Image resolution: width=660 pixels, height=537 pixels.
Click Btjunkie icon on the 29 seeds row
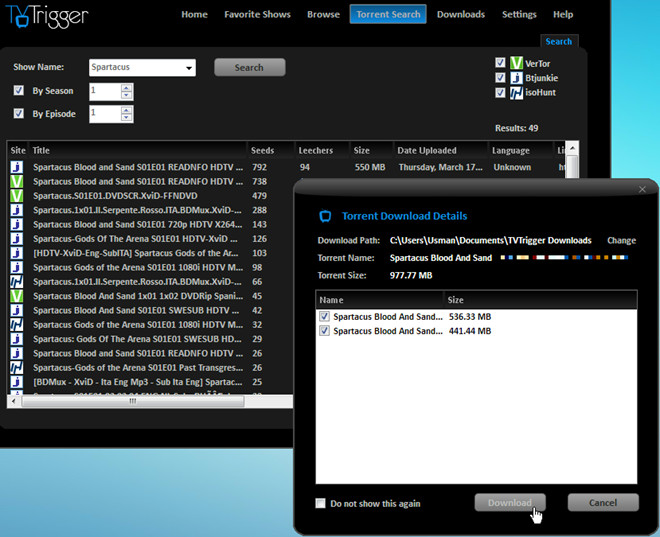pos(16,339)
